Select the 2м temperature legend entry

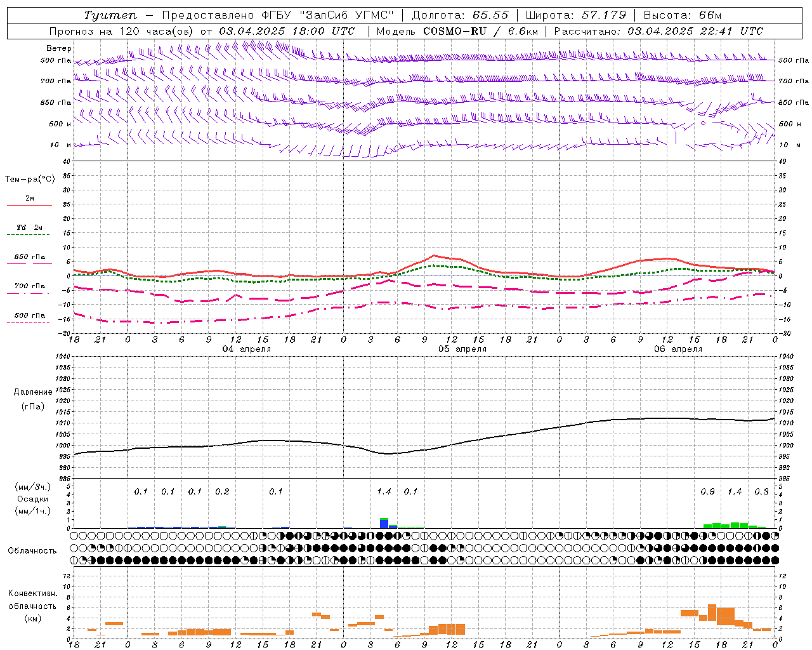pyautogui.click(x=30, y=199)
